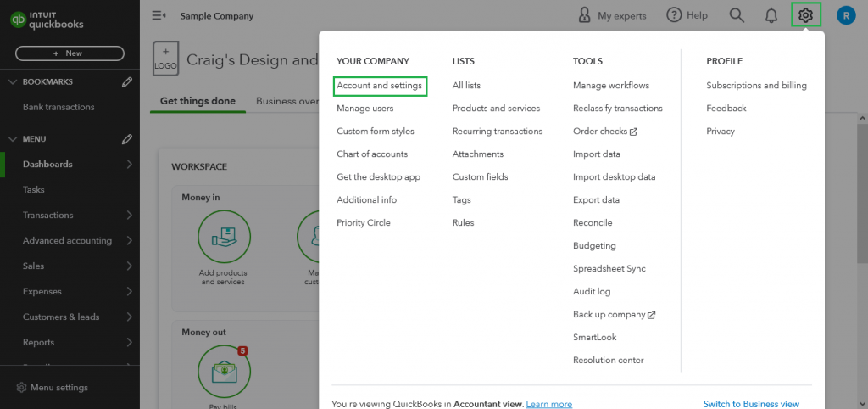This screenshot has height=409, width=868.
Task: Click the Pay bills envelope icon
Action: (x=224, y=372)
